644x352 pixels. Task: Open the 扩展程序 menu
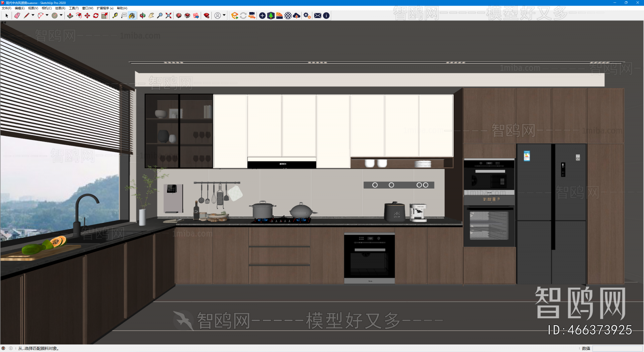(x=105, y=8)
